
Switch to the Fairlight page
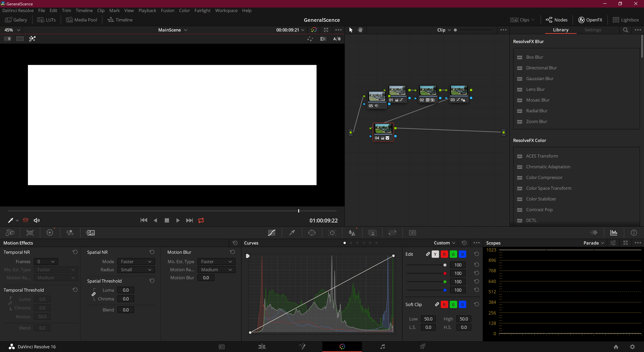click(x=382, y=346)
